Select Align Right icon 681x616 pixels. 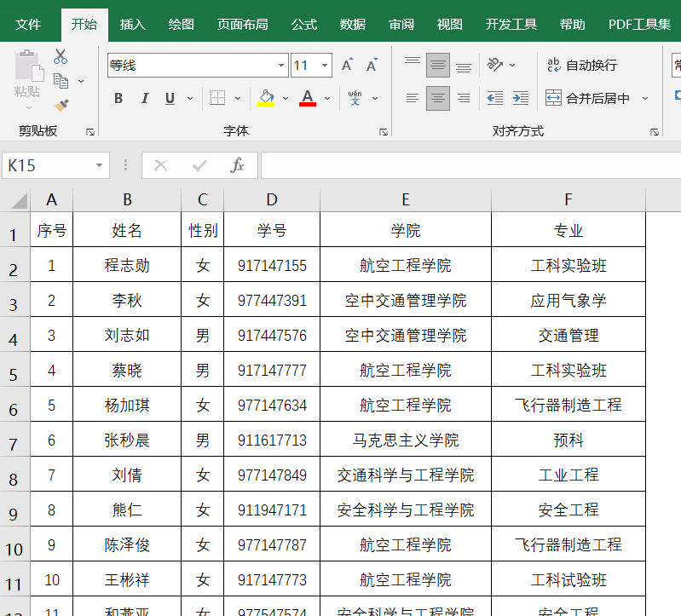click(464, 98)
